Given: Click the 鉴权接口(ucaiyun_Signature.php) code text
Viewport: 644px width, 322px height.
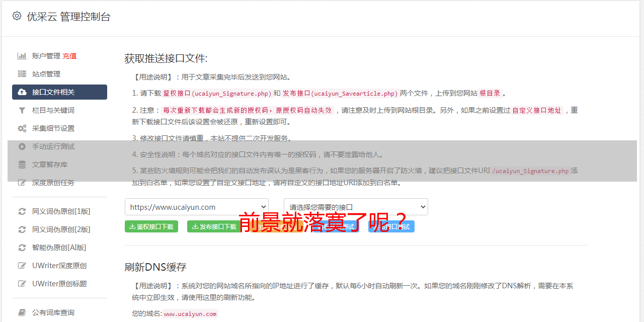Looking at the screenshot, I should coord(217,93).
